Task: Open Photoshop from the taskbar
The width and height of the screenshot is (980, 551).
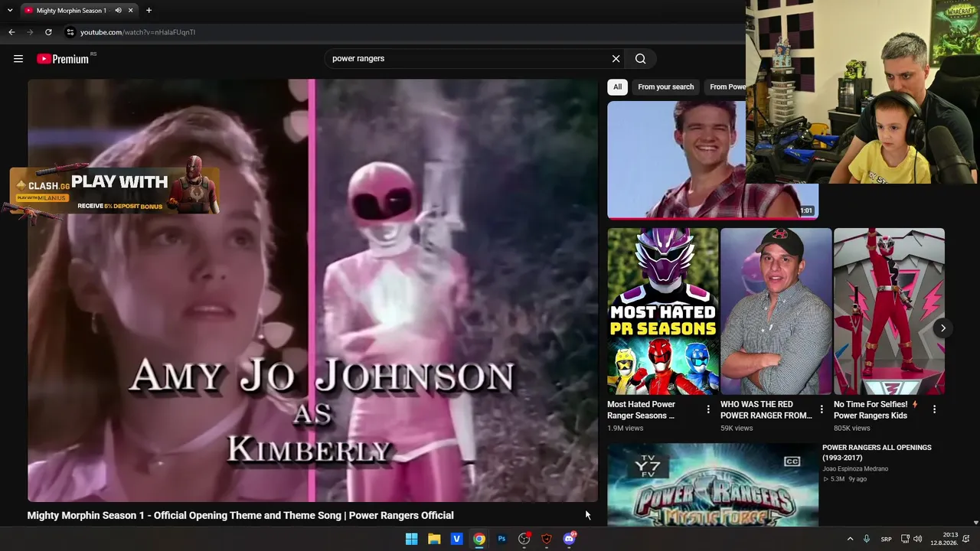Action: tap(501, 539)
